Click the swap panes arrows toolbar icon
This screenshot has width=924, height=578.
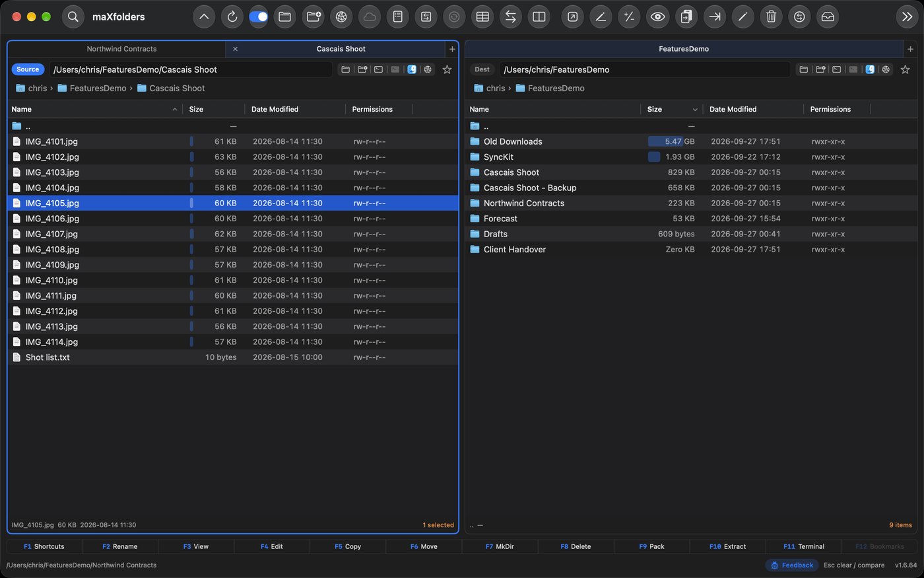(510, 17)
